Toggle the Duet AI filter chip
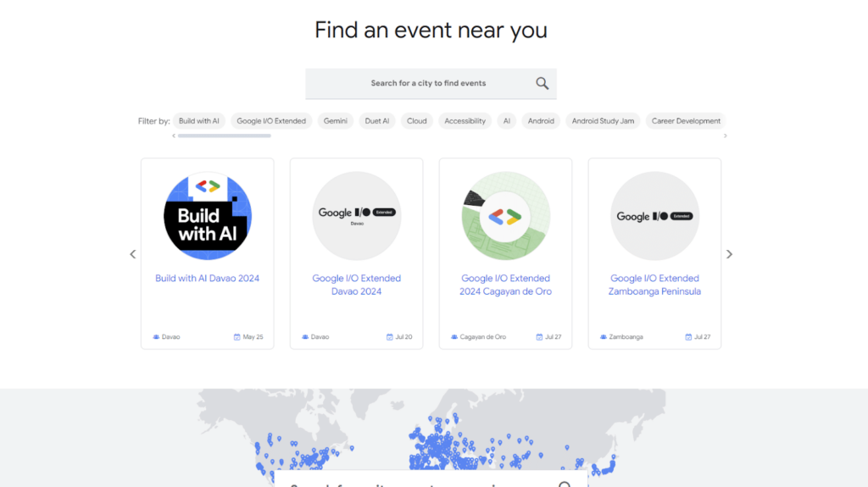Screen dimensions: 868x487 tap(377, 120)
